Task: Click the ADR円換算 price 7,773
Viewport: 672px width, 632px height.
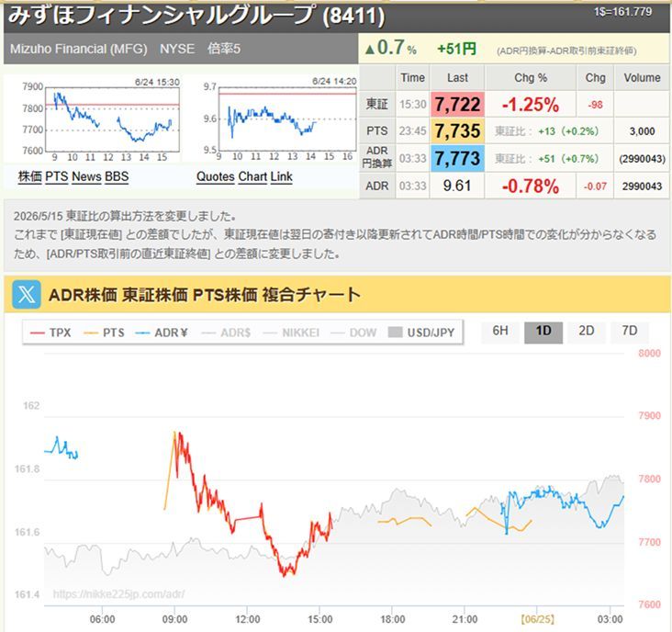Action: 458,159
